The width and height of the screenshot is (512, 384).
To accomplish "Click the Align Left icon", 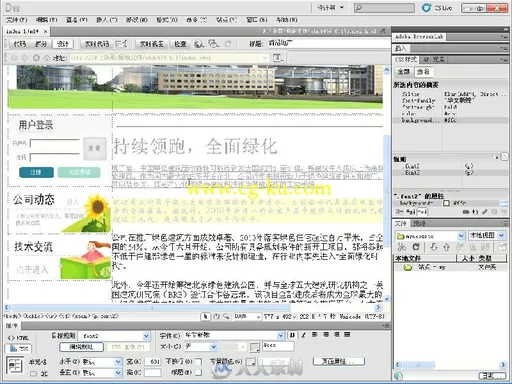I will 315,334.
